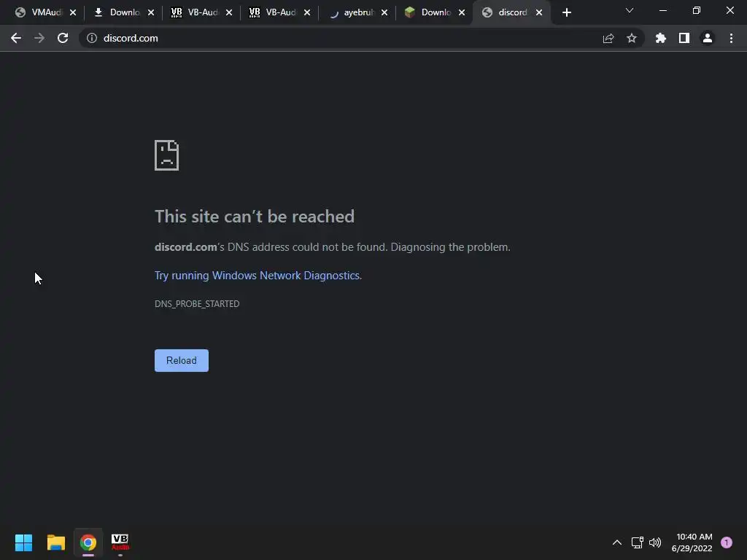Share this page icon in address bar
The width and height of the screenshot is (747, 560).
[608, 38]
